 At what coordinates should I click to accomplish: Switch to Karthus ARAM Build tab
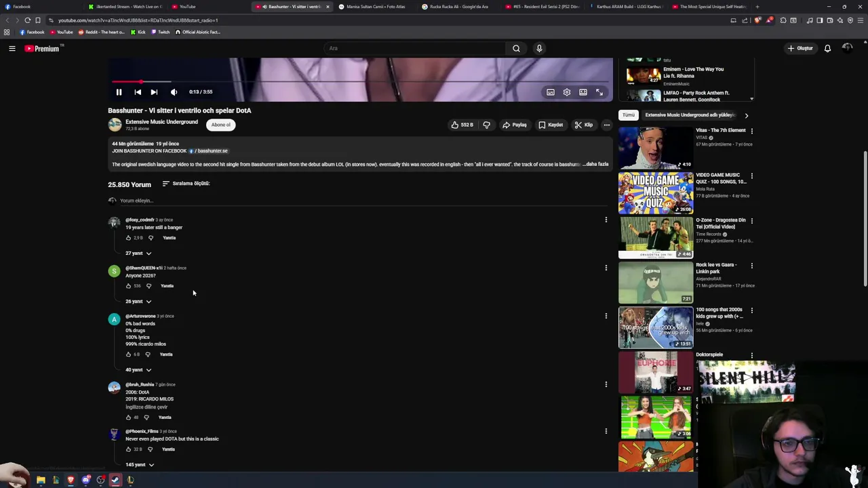click(628, 7)
